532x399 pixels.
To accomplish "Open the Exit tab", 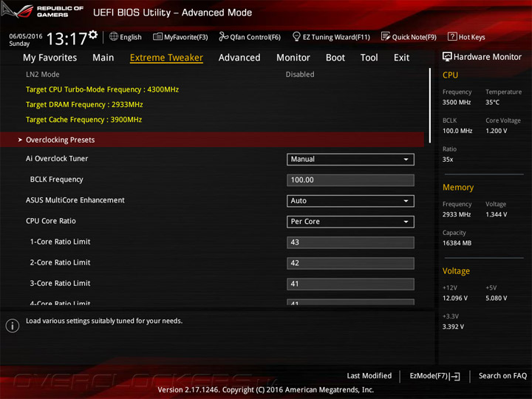I will pos(402,58).
